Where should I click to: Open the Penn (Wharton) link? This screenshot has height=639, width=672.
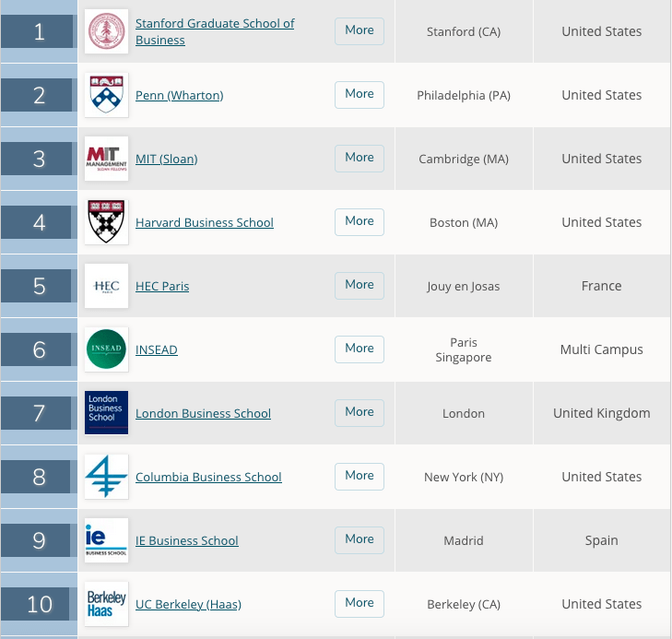point(179,95)
